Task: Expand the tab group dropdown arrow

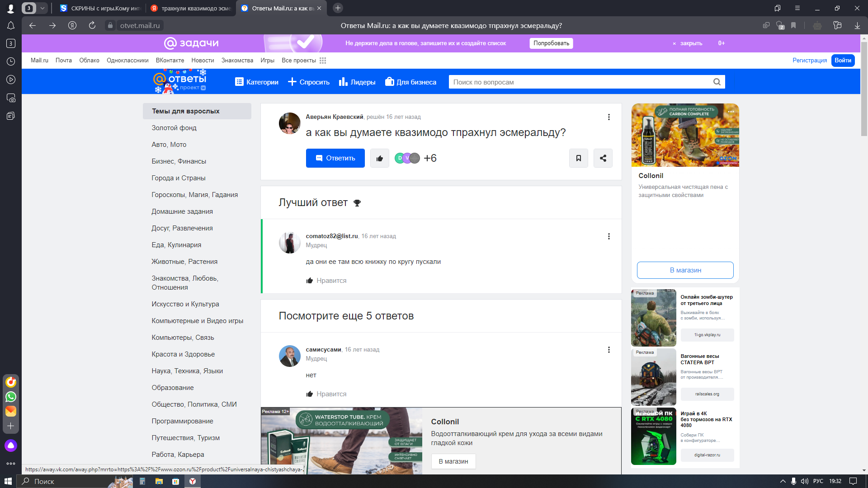Action: point(42,8)
